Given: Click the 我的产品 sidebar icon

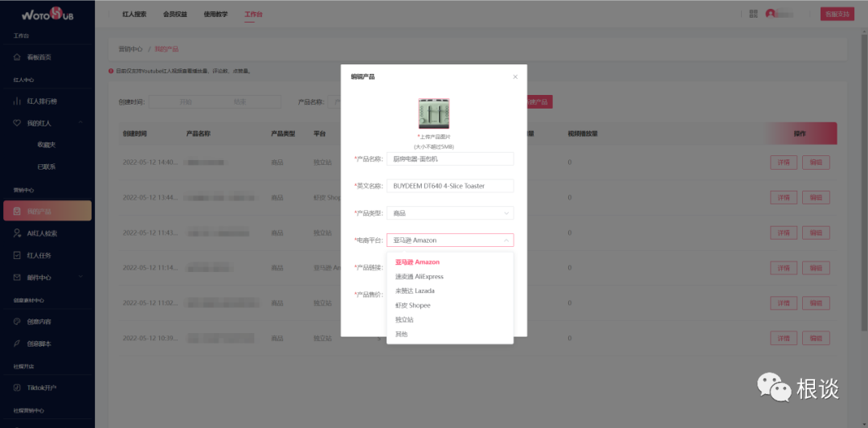Looking at the screenshot, I should coord(17,212).
